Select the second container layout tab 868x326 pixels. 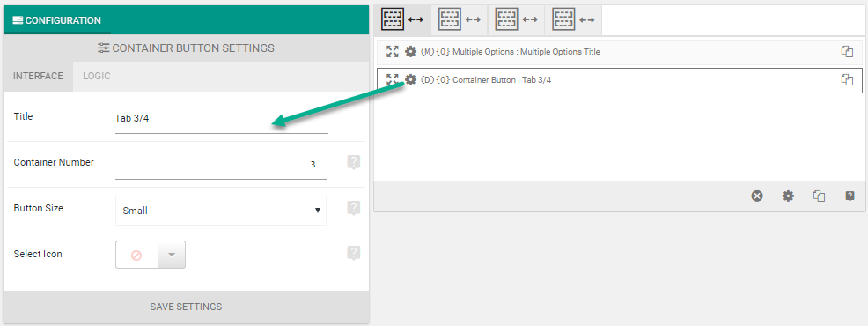tap(459, 20)
